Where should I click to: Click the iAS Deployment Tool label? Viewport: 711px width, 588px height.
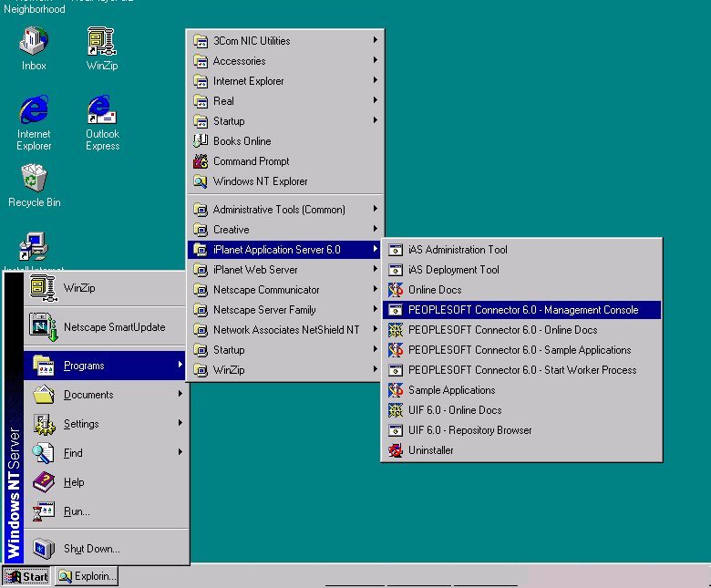pos(453,270)
